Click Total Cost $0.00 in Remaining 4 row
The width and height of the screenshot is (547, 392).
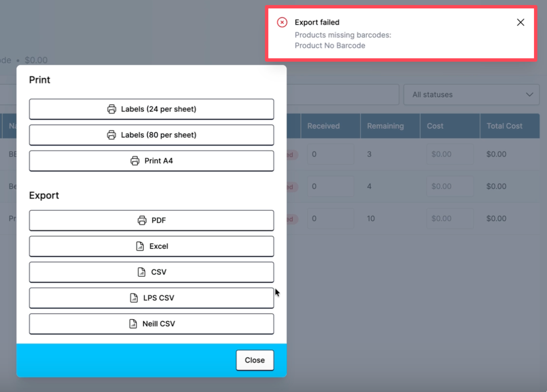[x=496, y=186]
